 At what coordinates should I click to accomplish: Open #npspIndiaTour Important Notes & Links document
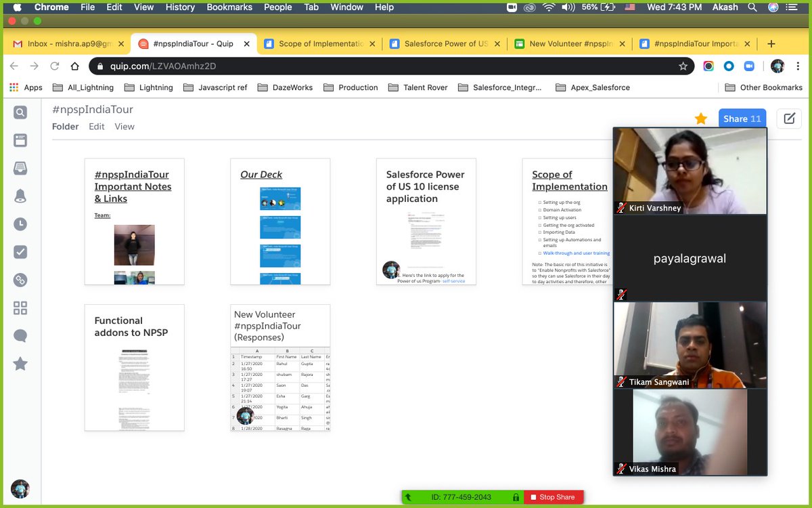click(x=134, y=221)
